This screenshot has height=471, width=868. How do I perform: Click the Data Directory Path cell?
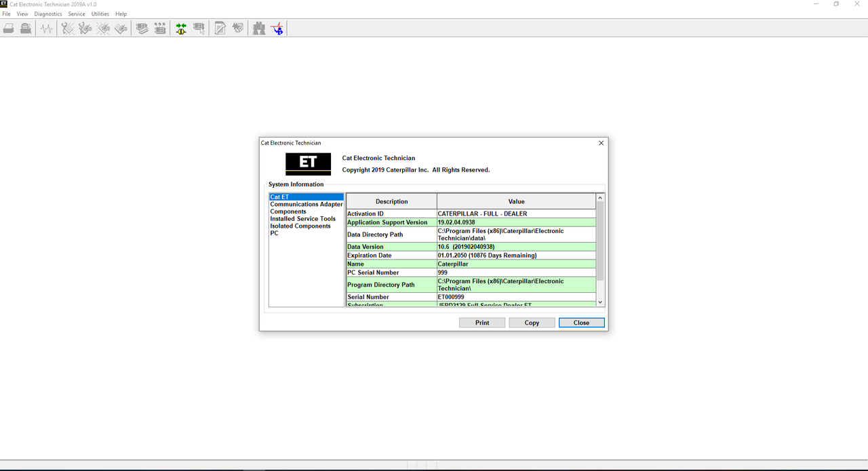click(391, 234)
